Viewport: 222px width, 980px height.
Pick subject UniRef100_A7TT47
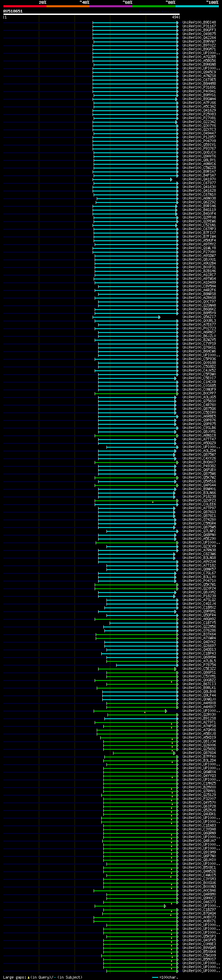(x=199, y=439)
